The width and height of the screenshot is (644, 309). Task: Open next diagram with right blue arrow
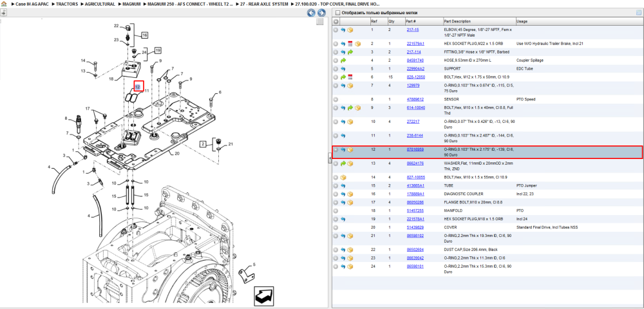pyautogui.click(x=321, y=13)
